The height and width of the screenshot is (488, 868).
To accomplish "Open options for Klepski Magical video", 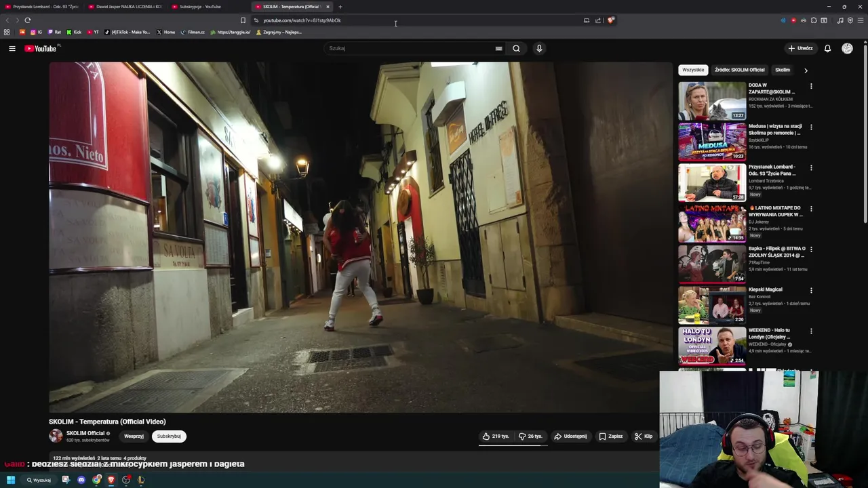I will pyautogui.click(x=811, y=290).
